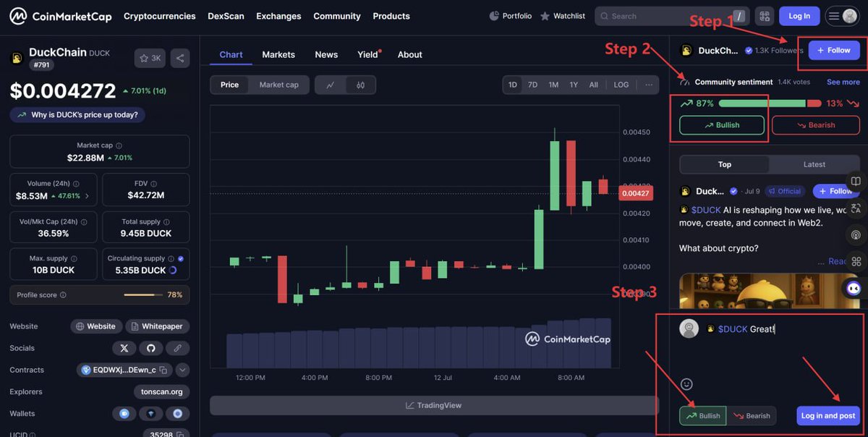The height and width of the screenshot is (437, 868).
Task: Click Market cap info icon
Action: coord(119,145)
